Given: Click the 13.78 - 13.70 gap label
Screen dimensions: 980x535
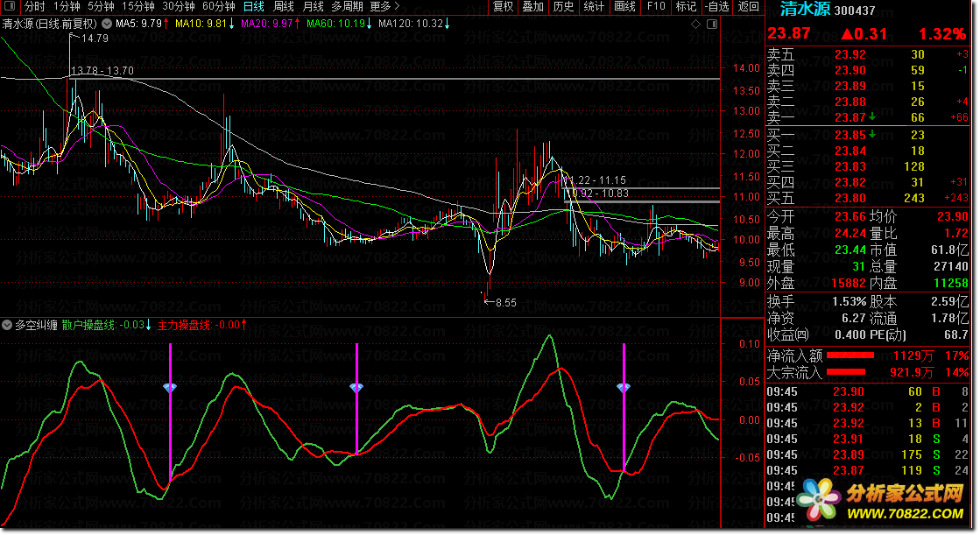Looking at the screenshot, I should pos(102,71).
